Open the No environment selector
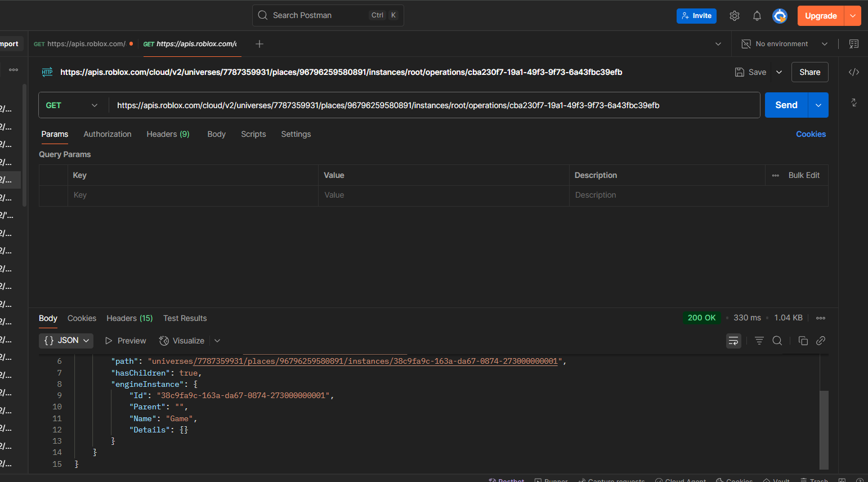This screenshot has height=482, width=868. [784, 43]
